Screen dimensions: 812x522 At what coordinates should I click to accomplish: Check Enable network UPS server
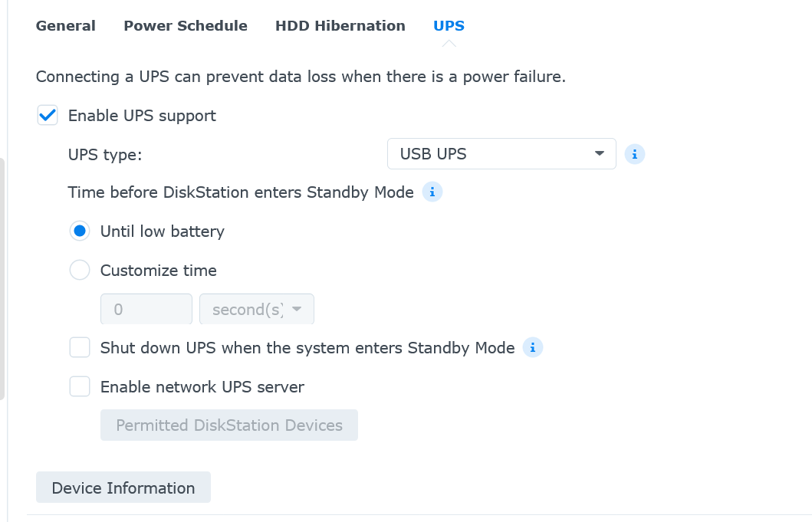tap(80, 387)
